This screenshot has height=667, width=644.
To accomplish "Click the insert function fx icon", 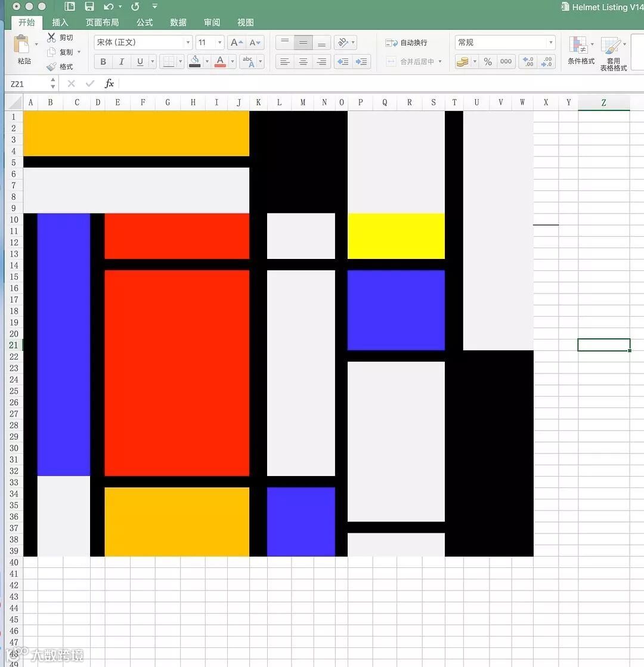I will [x=109, y=84].
